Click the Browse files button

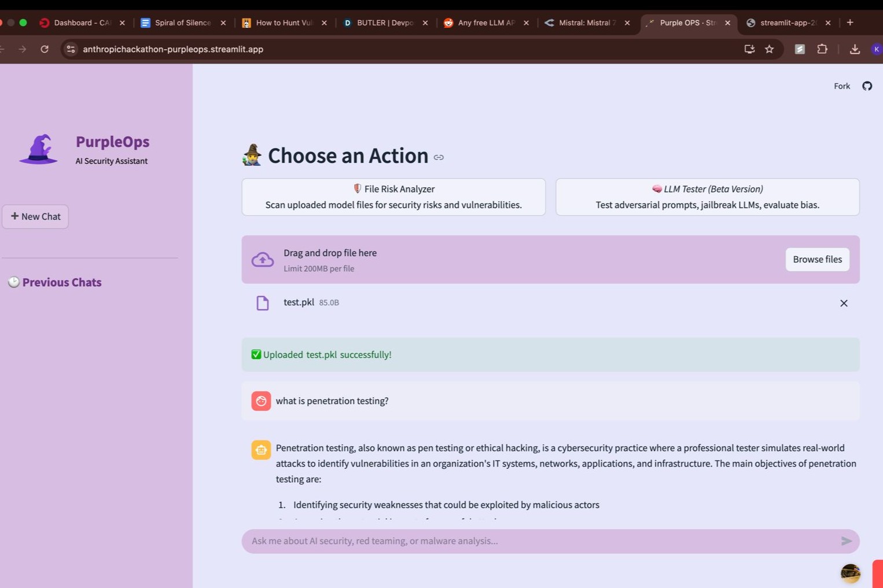click(817, 260)
